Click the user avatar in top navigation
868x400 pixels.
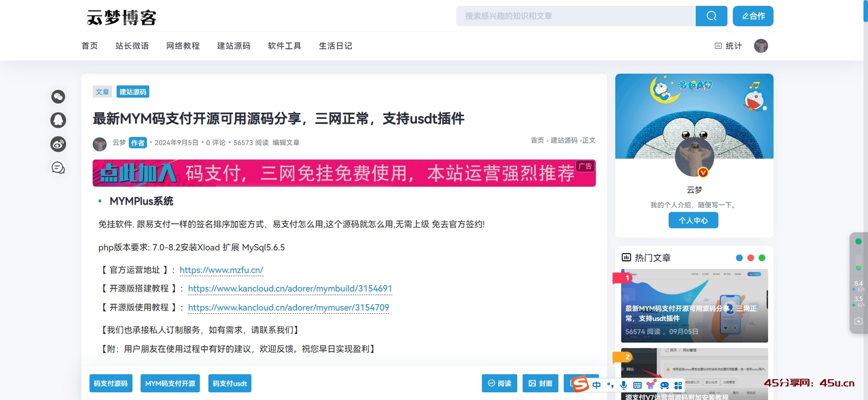click(761, 46)
